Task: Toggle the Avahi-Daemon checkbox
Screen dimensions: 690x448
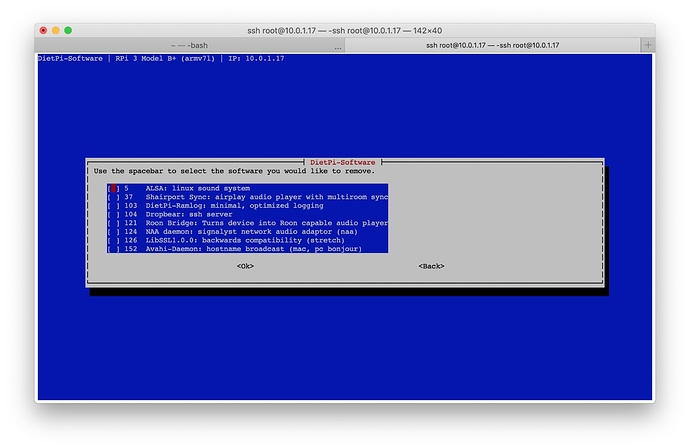Action: coord(113,249)
